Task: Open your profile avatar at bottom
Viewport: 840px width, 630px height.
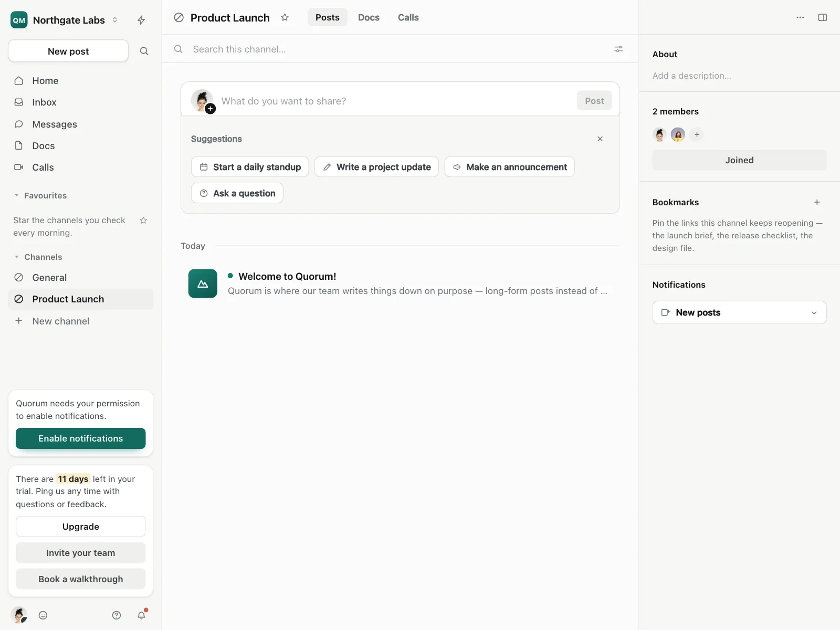Action: pos(19,615)
